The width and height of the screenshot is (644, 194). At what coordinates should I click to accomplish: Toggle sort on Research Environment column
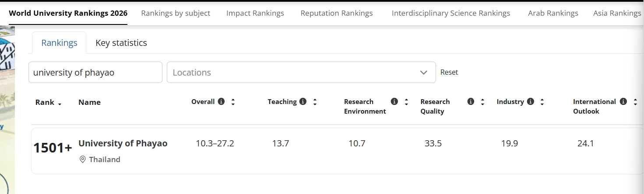406,102
